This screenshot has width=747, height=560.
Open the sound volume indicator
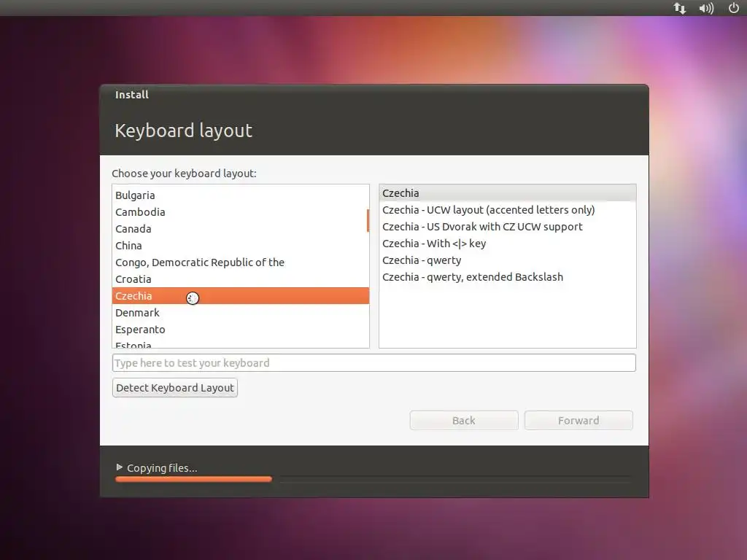coord(706,8)
